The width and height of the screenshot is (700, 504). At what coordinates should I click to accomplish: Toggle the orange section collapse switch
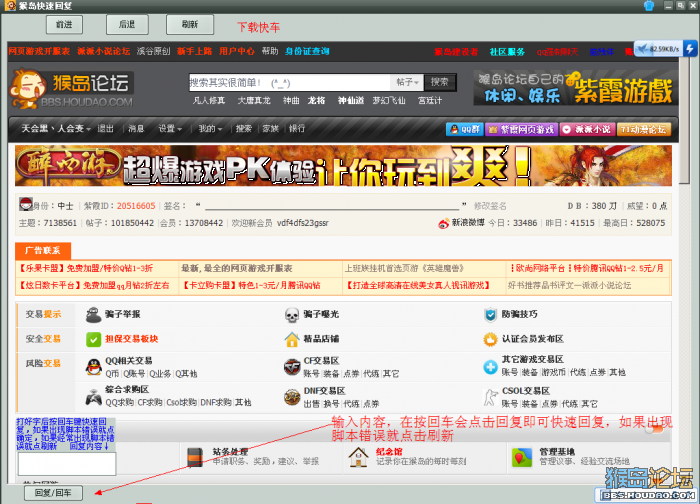tap(654, 429)
